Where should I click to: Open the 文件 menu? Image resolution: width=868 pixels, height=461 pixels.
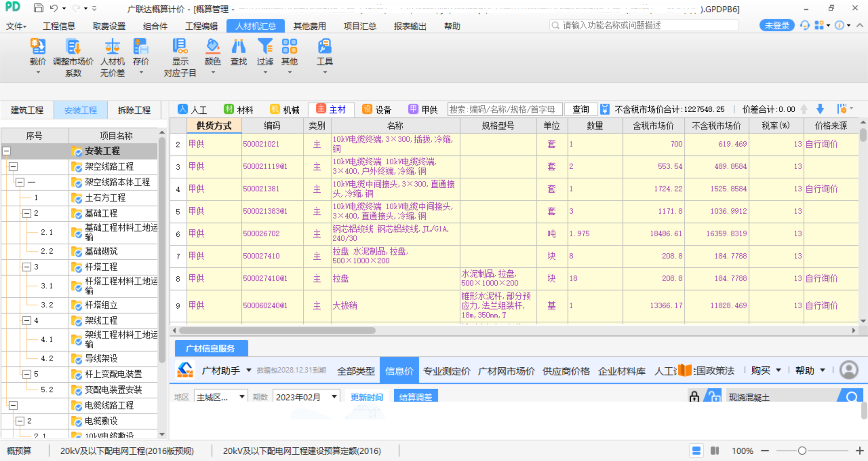click(x=16, y=26)
